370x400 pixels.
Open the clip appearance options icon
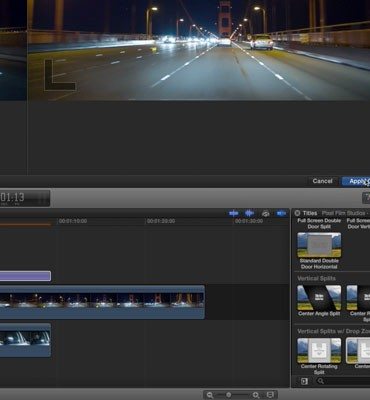[x=270, y=395]
